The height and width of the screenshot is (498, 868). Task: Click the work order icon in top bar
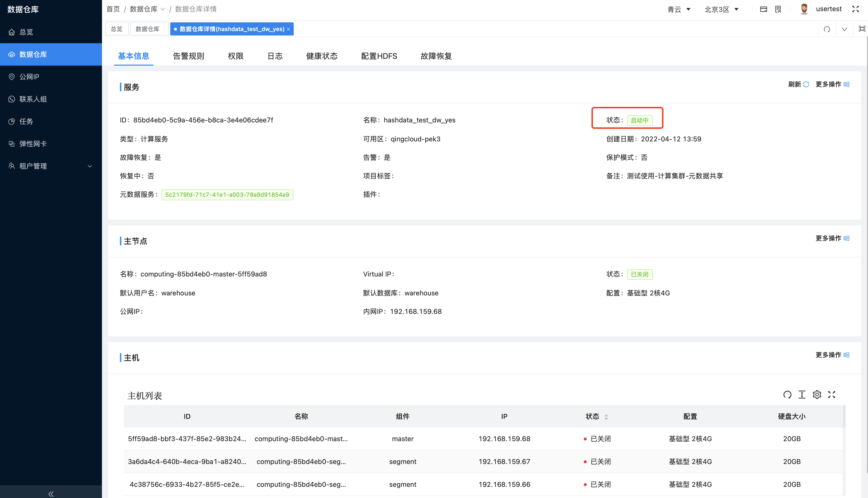coord(778,9)
